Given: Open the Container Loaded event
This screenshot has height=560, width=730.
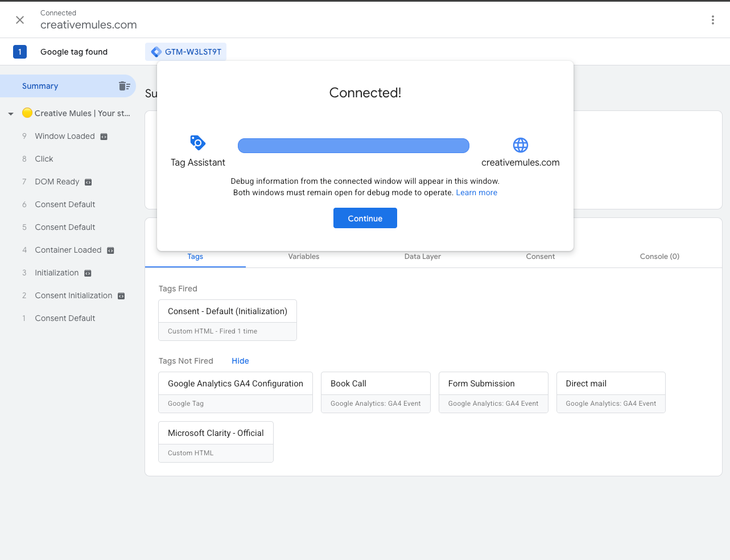Looking at the screenshot, I should [x=68, y=250].
